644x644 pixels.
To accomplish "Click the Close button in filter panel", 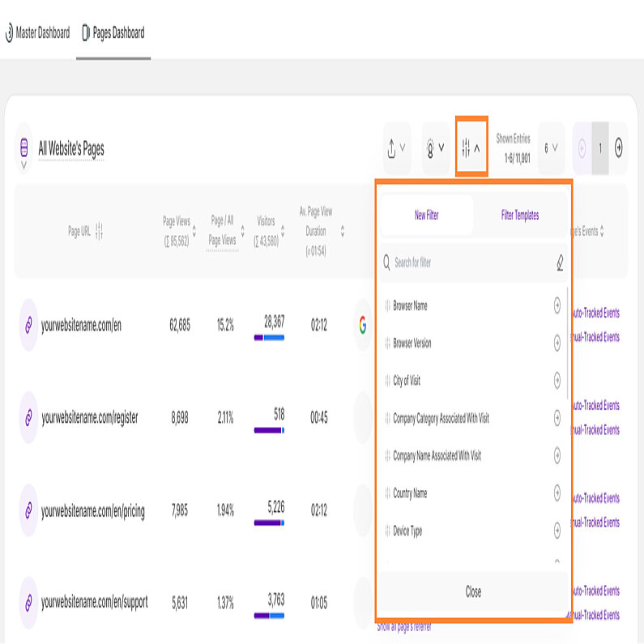I will tap(473, 592).
